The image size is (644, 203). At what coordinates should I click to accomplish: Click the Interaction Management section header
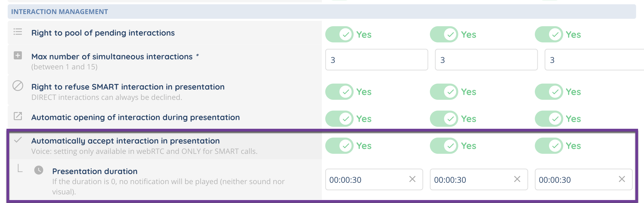pyautogui.click(x=59, y=12)
